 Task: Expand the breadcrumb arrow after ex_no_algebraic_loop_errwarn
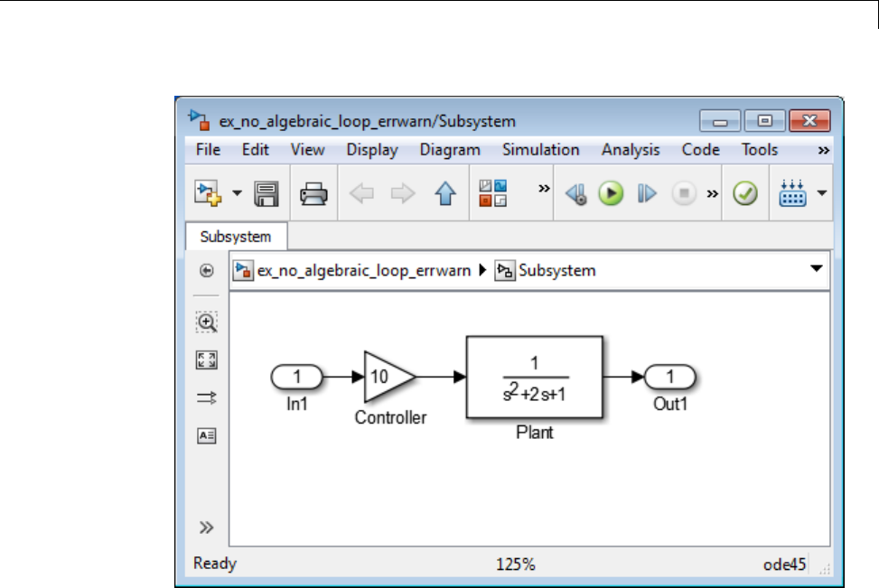[x=482, y=270]
